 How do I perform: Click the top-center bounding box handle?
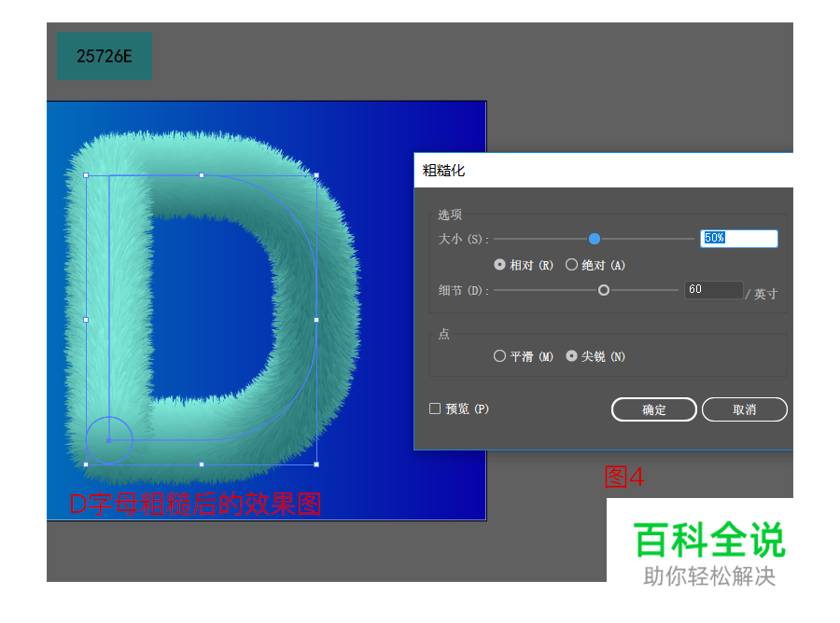tap(201, 174)
